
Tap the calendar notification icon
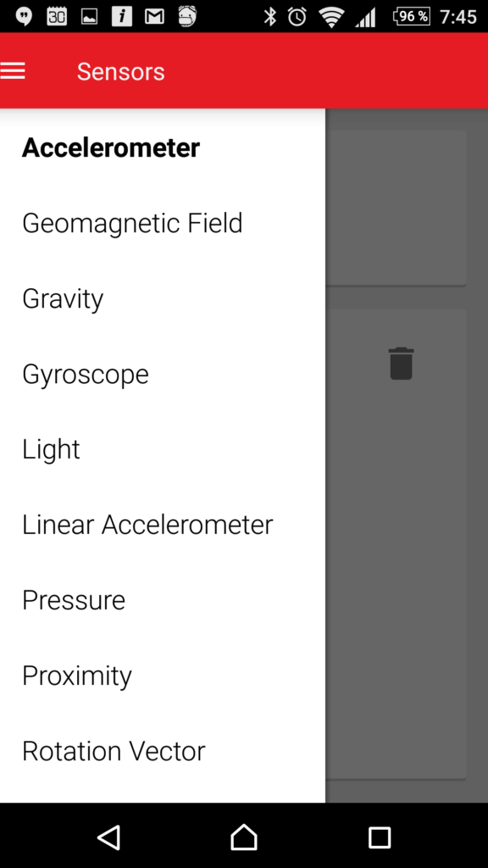(57, 17)
